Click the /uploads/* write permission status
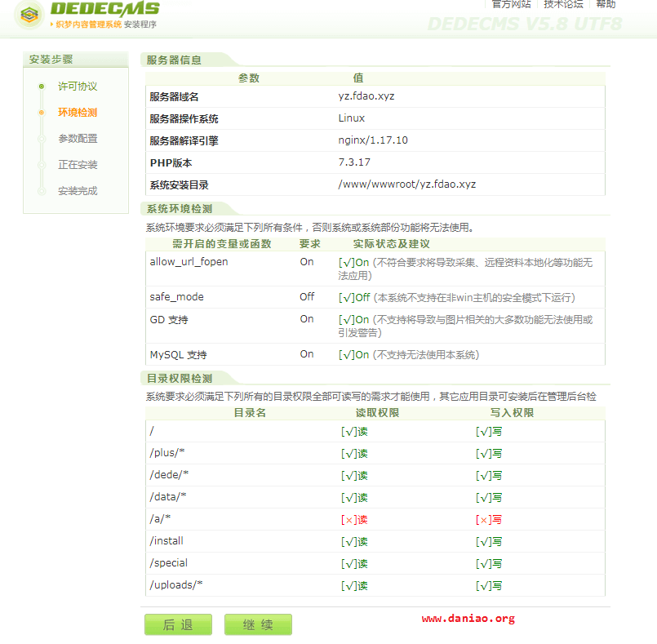657x644 pixels. (x=489, y=586)
